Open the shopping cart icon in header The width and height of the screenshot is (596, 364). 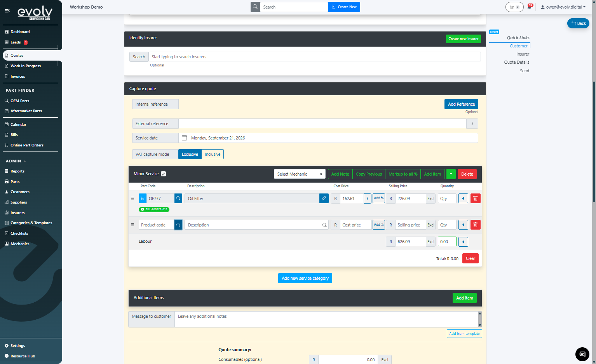[514, 7]
